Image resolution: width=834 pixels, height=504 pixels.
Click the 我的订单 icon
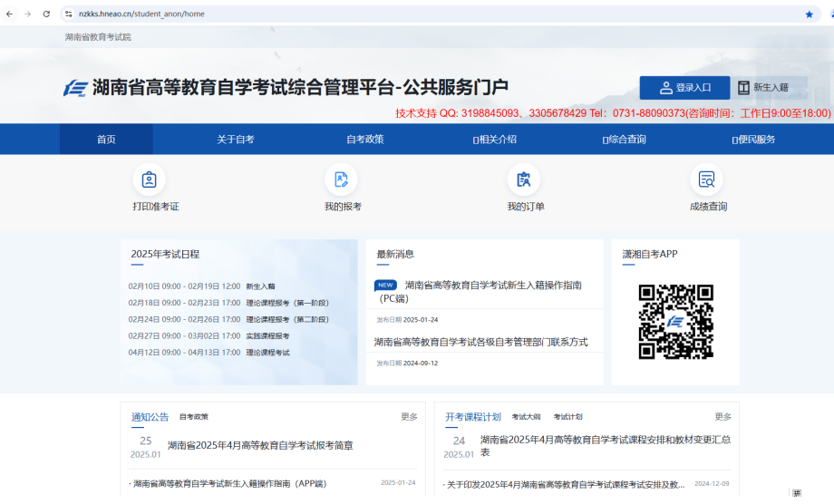tap(524, 179)
